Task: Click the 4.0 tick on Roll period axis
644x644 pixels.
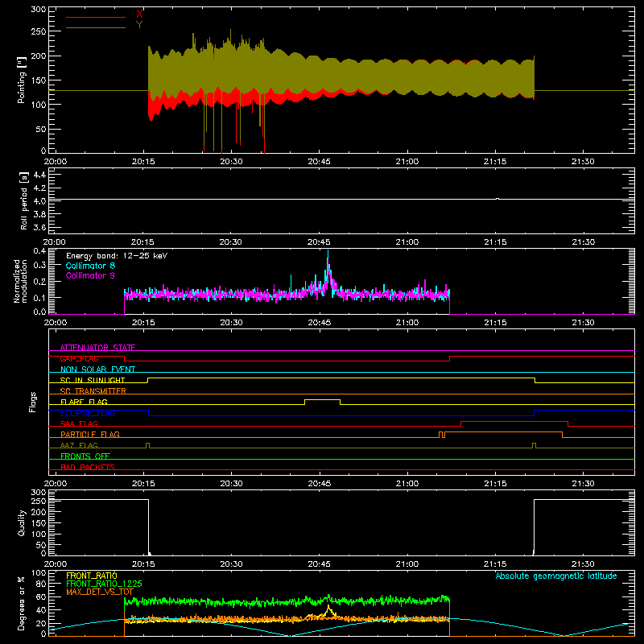Action: click(39, 201)
